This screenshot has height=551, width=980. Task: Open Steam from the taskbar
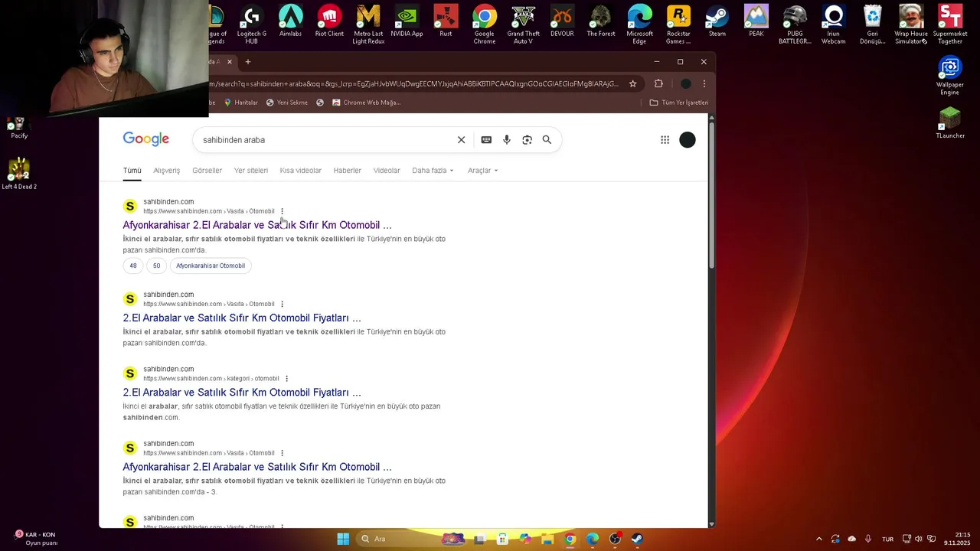point(636,539)
